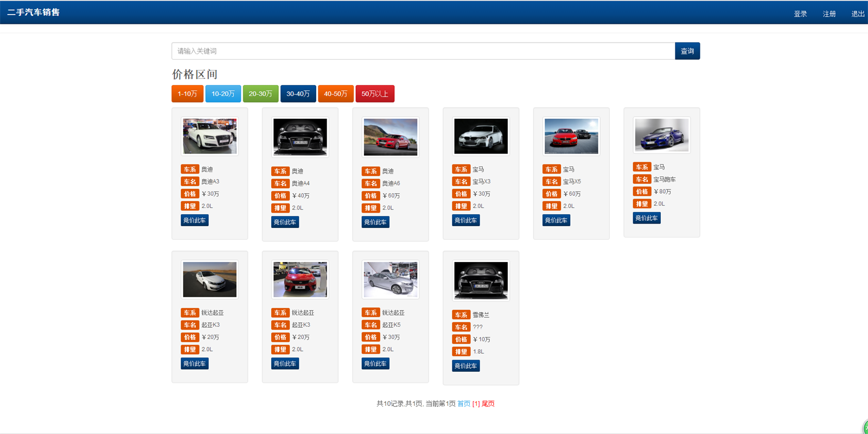
Task: Click the 查询 search button
Action: (687, 51)
